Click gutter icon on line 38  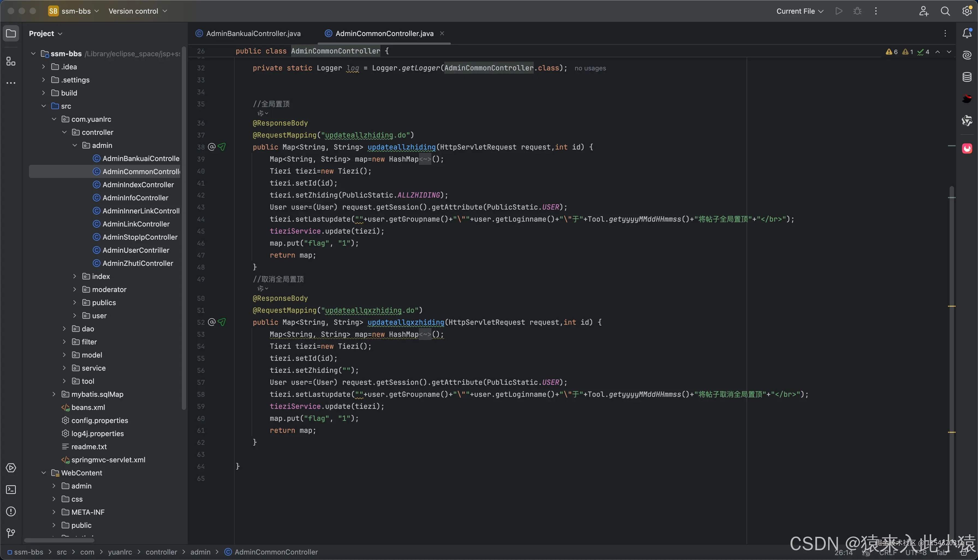pyautogui.click(x=212, y=147)
